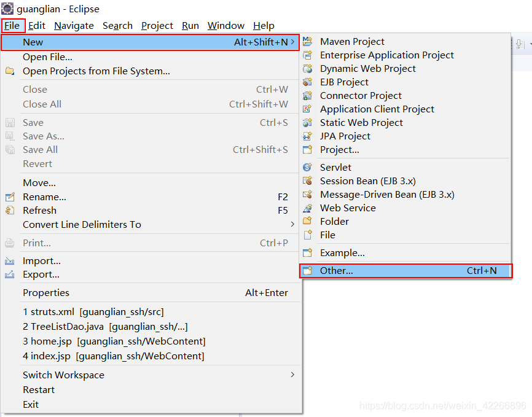The width and height of the screenshot is (532, 417).
Task: Open the File menu
Action: tap(12, 26)
